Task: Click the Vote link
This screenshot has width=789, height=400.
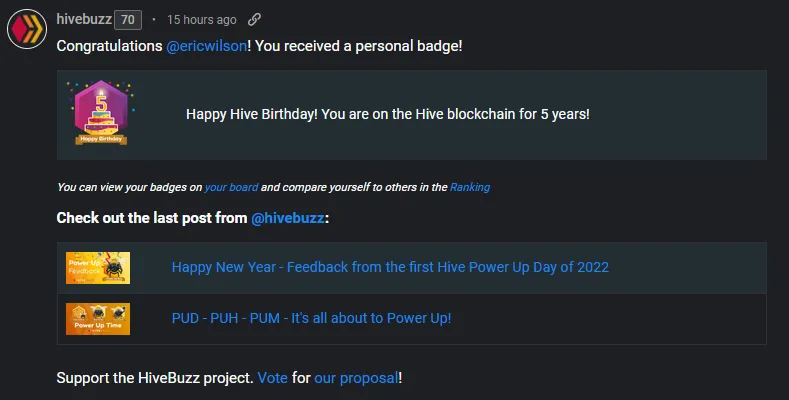Action: point(273,378)
